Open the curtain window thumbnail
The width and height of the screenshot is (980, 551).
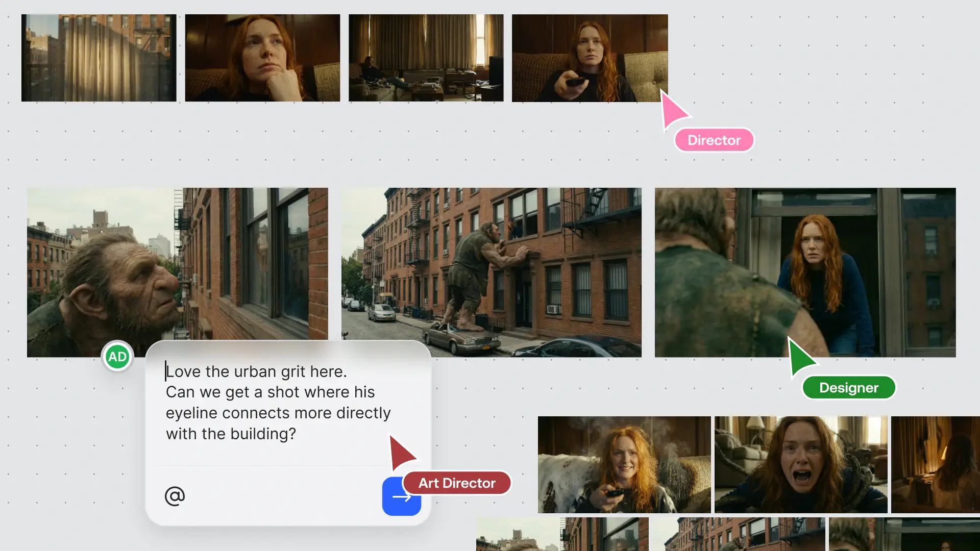(99, 58)
